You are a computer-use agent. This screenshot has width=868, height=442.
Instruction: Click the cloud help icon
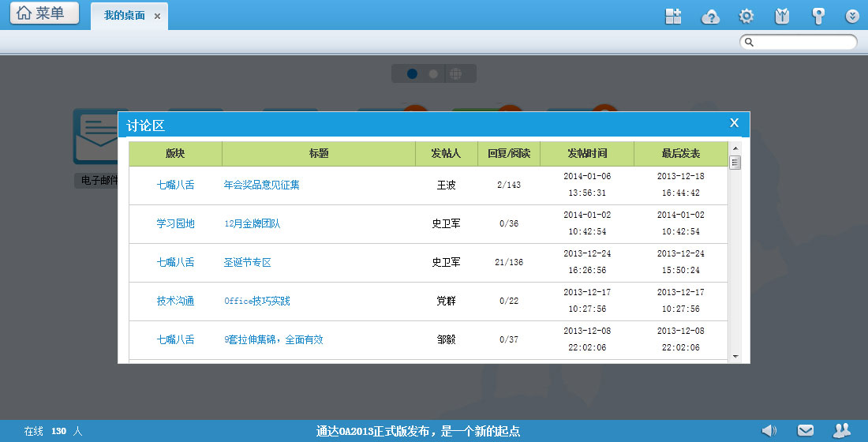[711, 16]
